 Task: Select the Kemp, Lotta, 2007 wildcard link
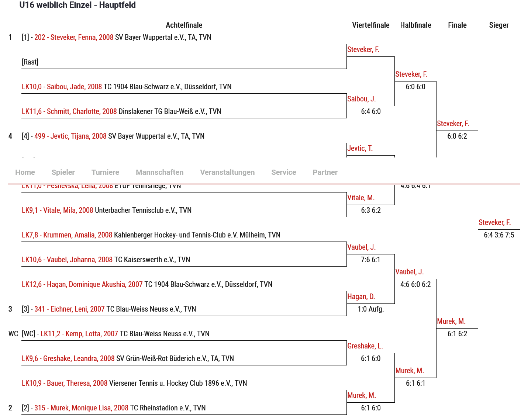click(79, 334)
